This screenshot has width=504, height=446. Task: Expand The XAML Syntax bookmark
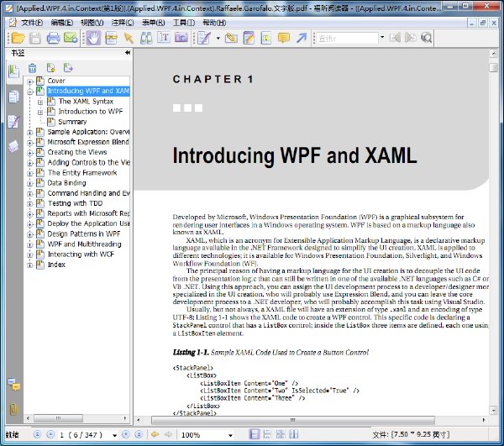pyautogui.click(x=40, y=102)
